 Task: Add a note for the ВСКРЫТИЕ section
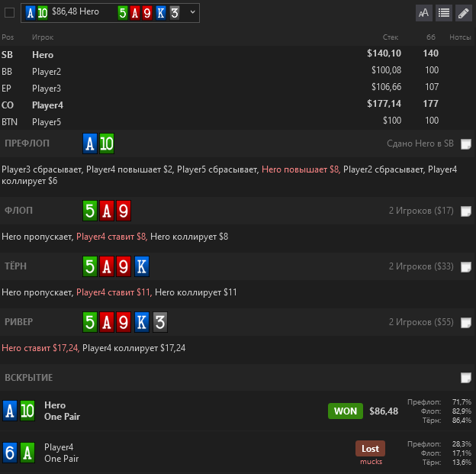466,378
